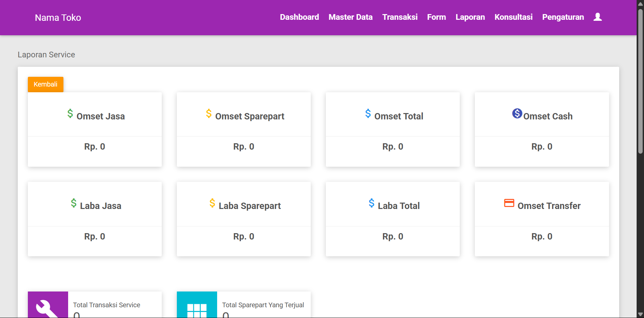The height and width of the screenshot is (318, 644).
Task: Open the Laporan dropdown menu
Action: 470,17
